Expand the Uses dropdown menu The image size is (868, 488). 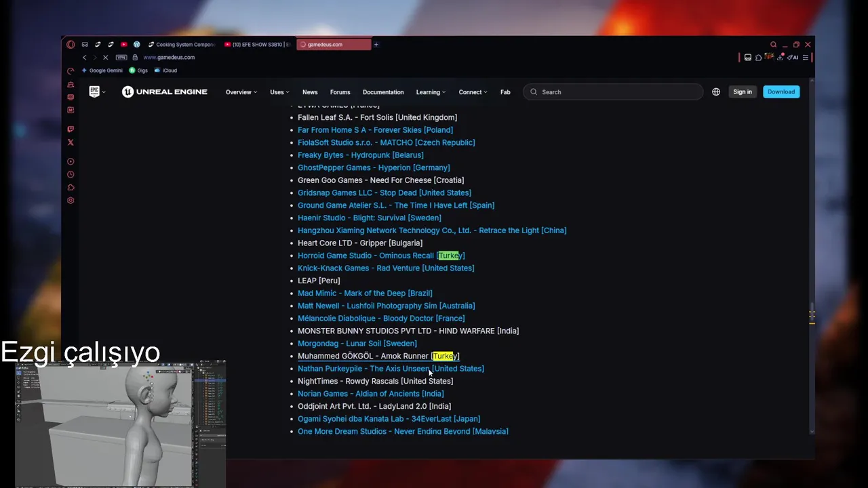pos(279,92)
